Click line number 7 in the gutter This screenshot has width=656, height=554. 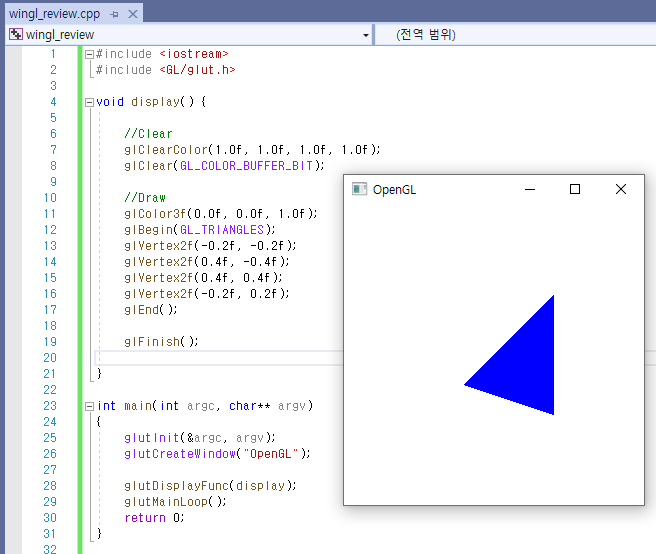53,150
